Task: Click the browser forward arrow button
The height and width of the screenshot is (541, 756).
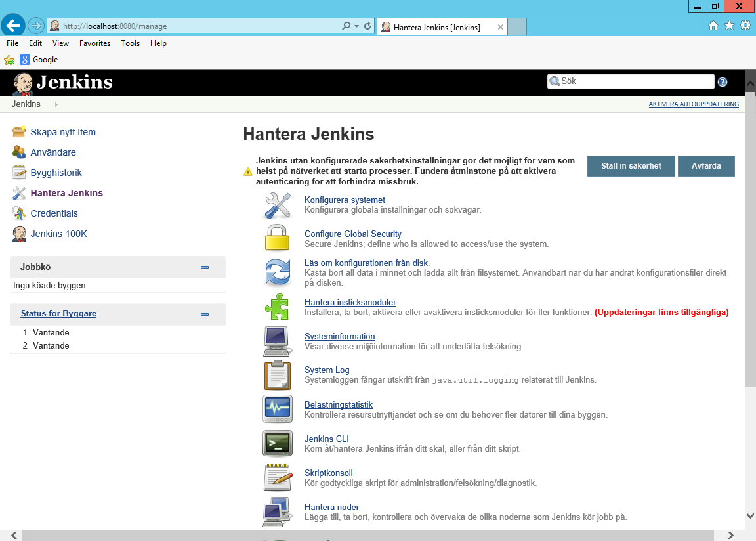Action: coord(35,26)
